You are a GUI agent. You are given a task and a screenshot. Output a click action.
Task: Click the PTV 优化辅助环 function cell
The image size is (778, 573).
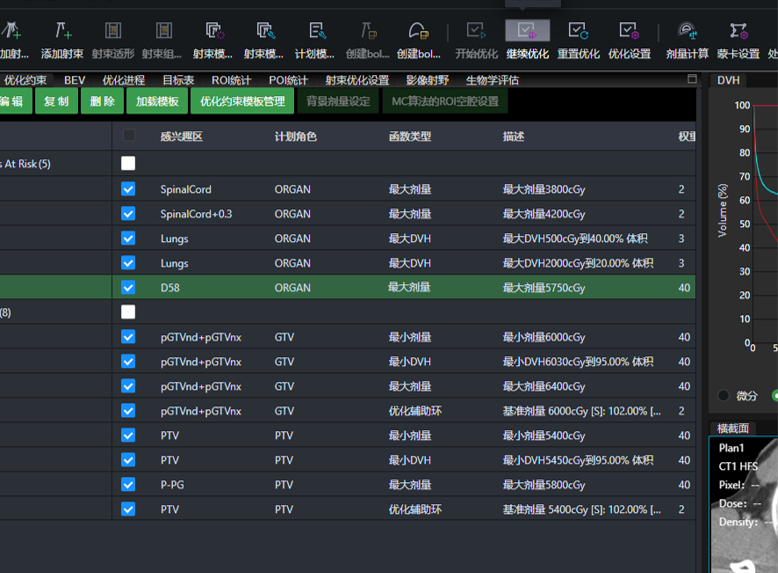(415, 509)
